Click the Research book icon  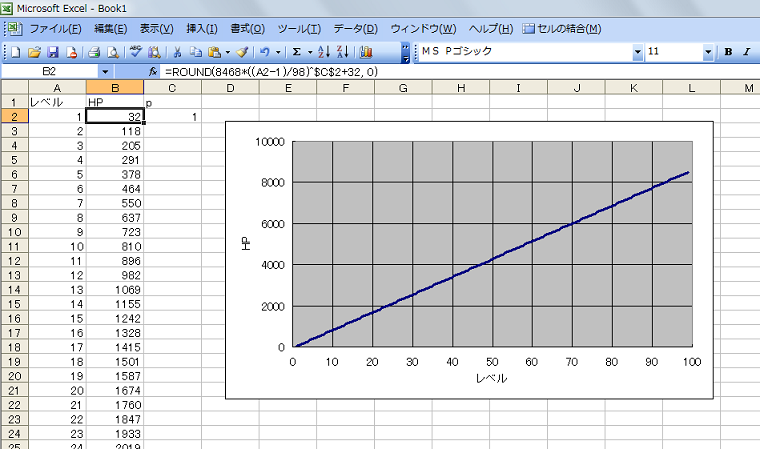click(x=154, y=52)
